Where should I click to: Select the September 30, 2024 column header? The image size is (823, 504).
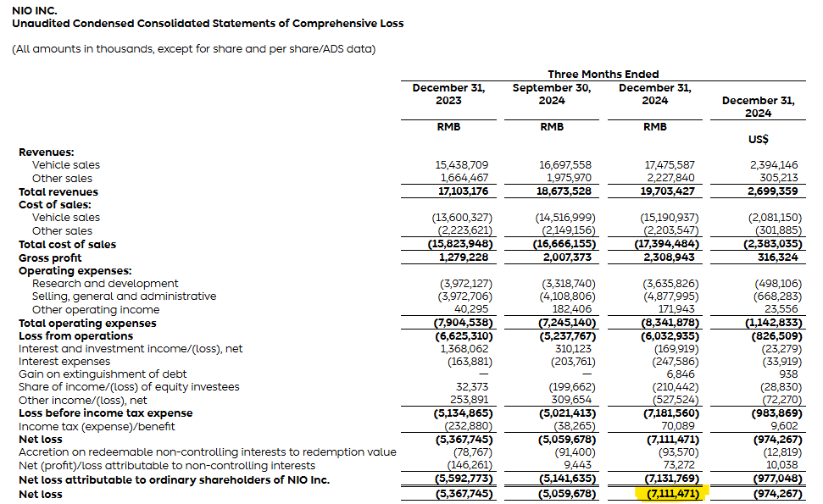pyautogui.click(x=551, y=93)
